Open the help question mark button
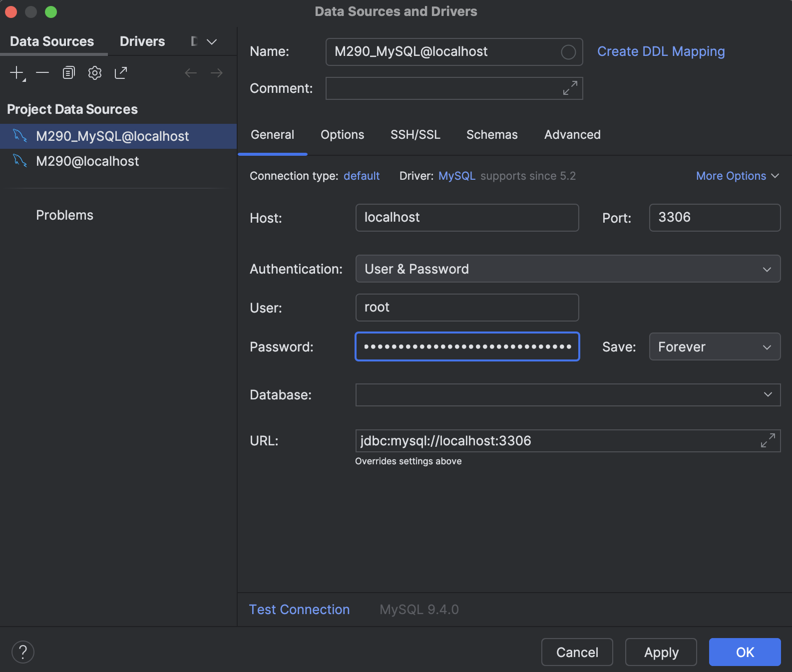The height and width of the screenshot is (672, 792). coord(23,652)
